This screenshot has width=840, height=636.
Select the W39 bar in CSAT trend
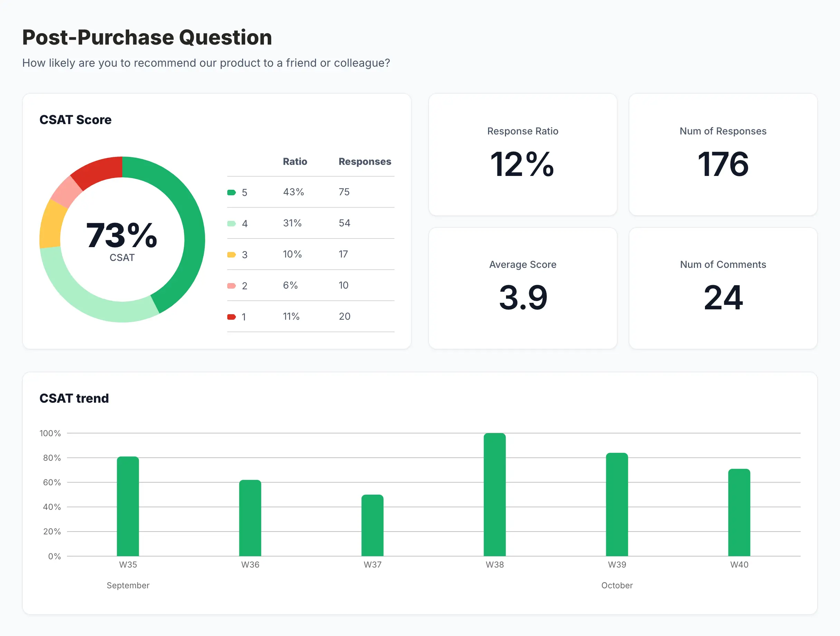pos(617,505)
